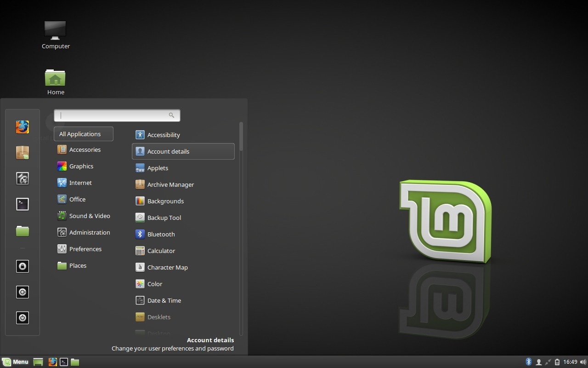Image resolution: width=588 pixels, height=368 pixels.
Task: Open Files from the panel launcher
Action: (75, 362)
